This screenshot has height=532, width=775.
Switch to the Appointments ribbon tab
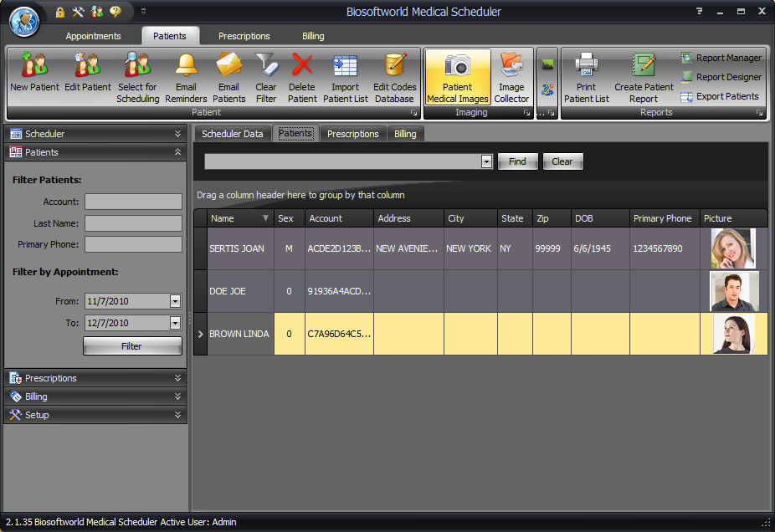93,36
